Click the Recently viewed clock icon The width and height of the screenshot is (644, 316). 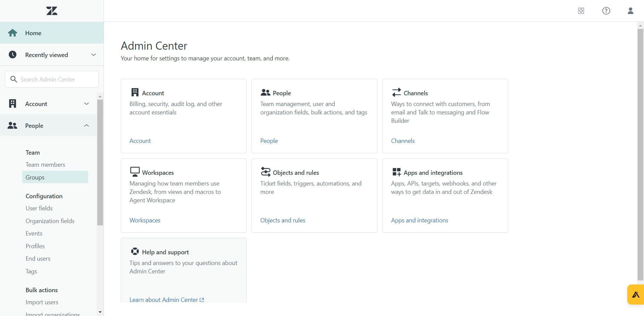(x=12, y=54)
